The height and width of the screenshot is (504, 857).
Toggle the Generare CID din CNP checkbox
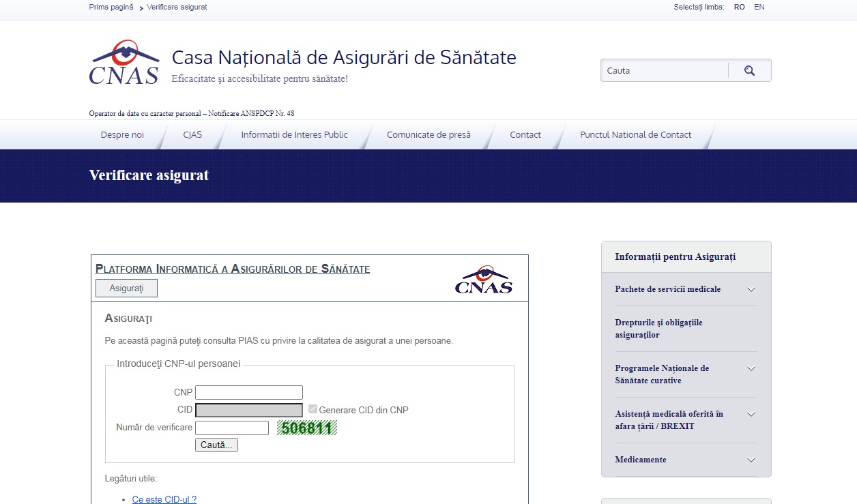[x=313, y=409]
